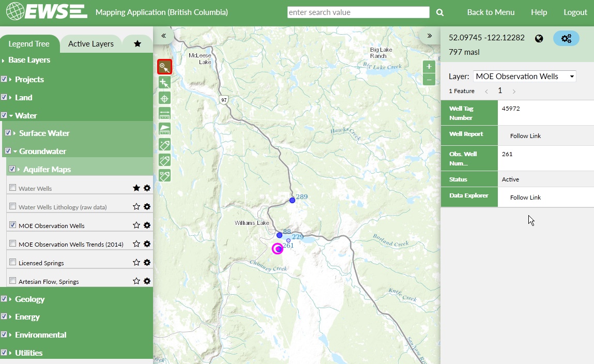Open gear for Licensed Springs layer
This screenshot has height=364, width=594.
click(147, 262)
